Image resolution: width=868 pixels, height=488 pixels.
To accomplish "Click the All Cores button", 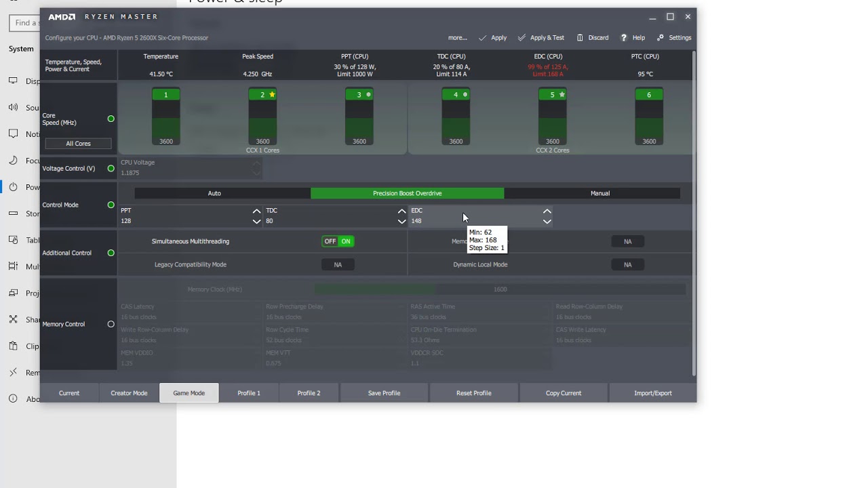I will point(78,144).
